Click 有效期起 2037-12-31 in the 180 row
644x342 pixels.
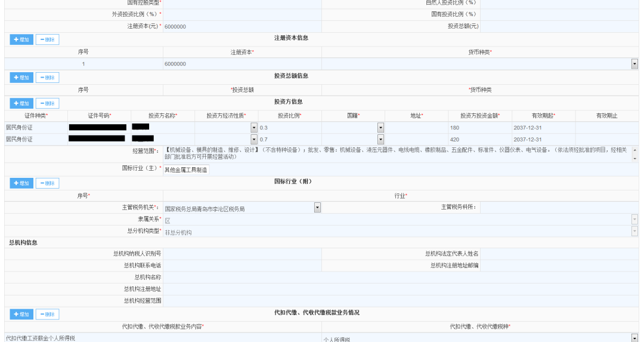544,127
